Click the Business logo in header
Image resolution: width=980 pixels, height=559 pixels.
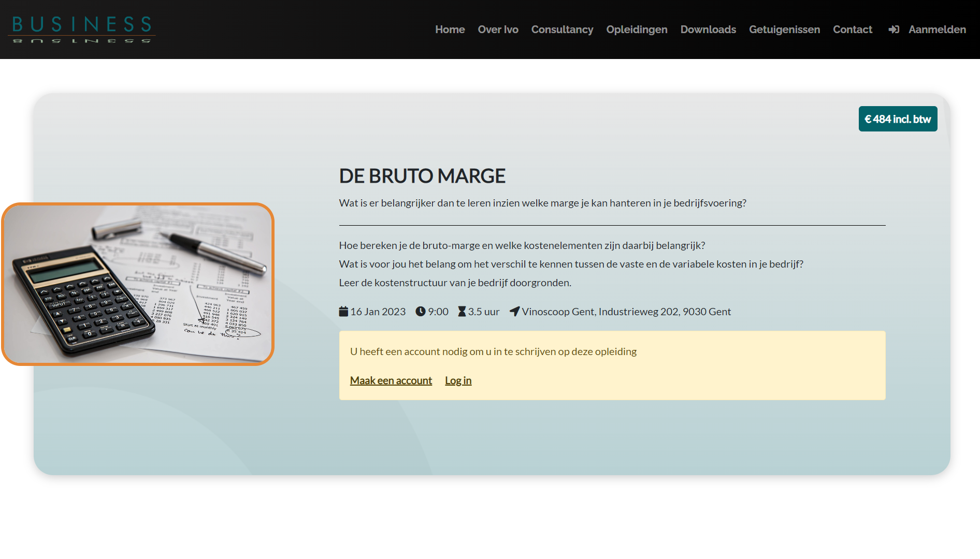pos(81,30)
